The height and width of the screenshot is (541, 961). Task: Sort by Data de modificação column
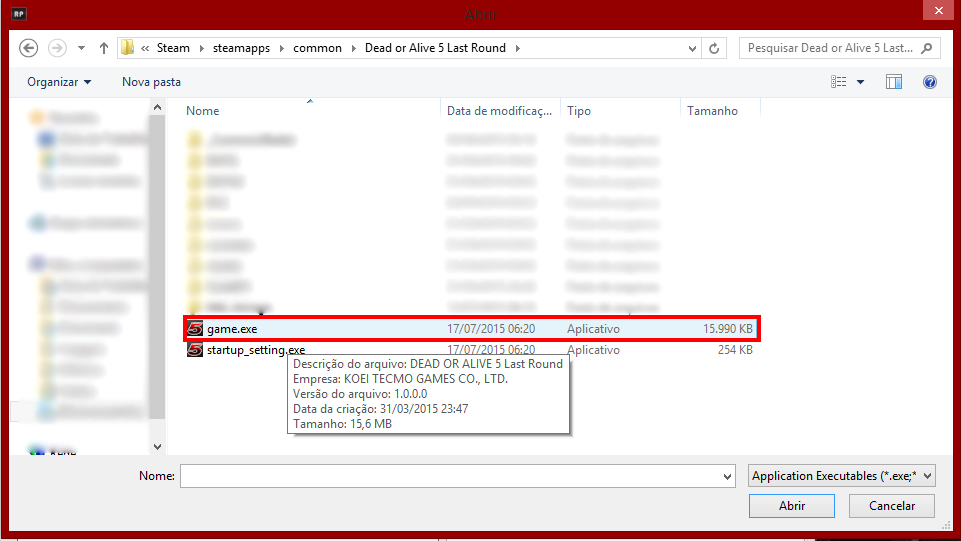point(499,111)
